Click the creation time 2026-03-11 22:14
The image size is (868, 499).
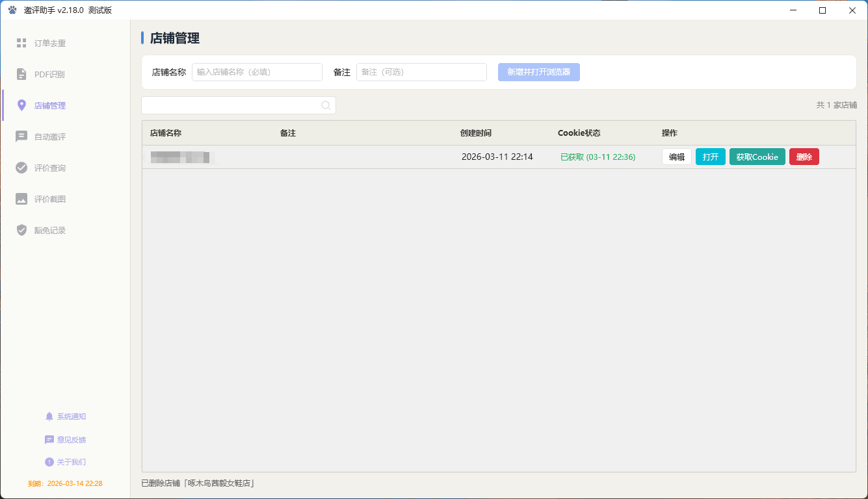coord(497,157)
